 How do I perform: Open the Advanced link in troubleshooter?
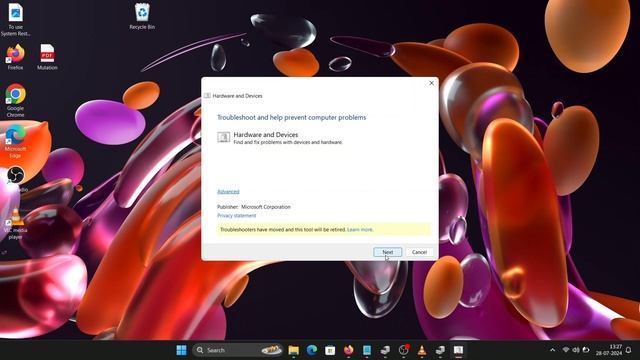point(228,192)
